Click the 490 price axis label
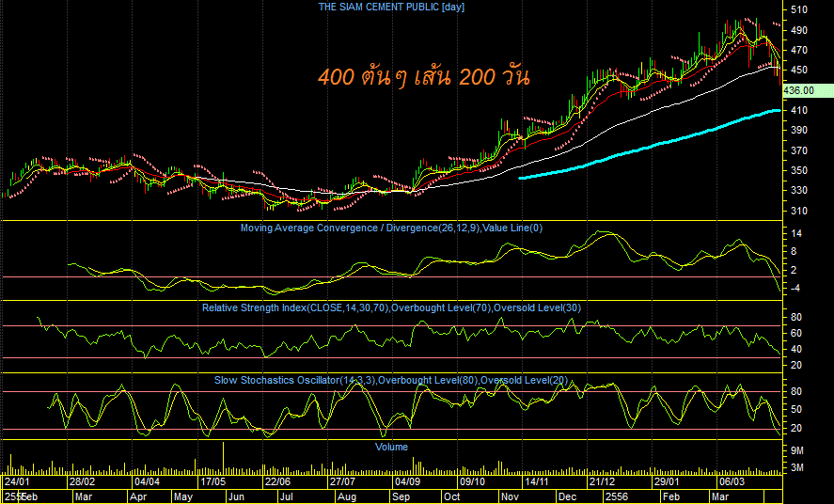The height and width of the screenshot is (504, 834). 798,30
